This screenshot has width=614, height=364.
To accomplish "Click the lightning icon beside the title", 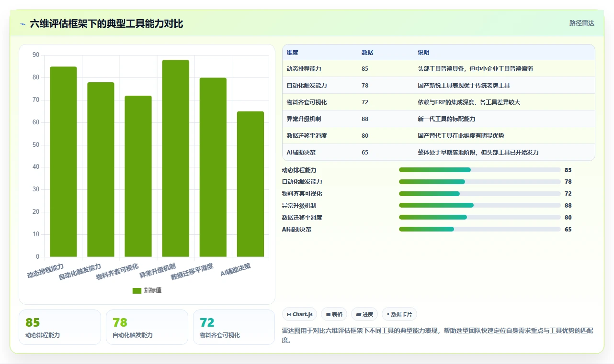I will [x=23, y=24].
